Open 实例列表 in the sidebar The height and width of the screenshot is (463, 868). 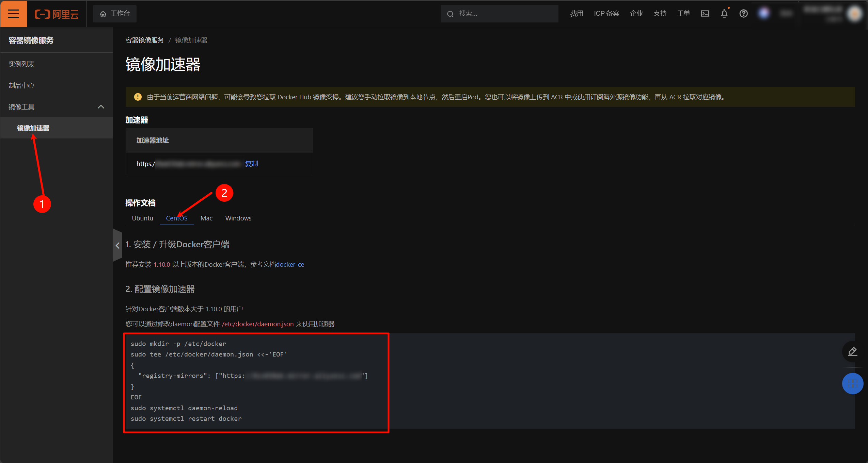tap(21, 64)
